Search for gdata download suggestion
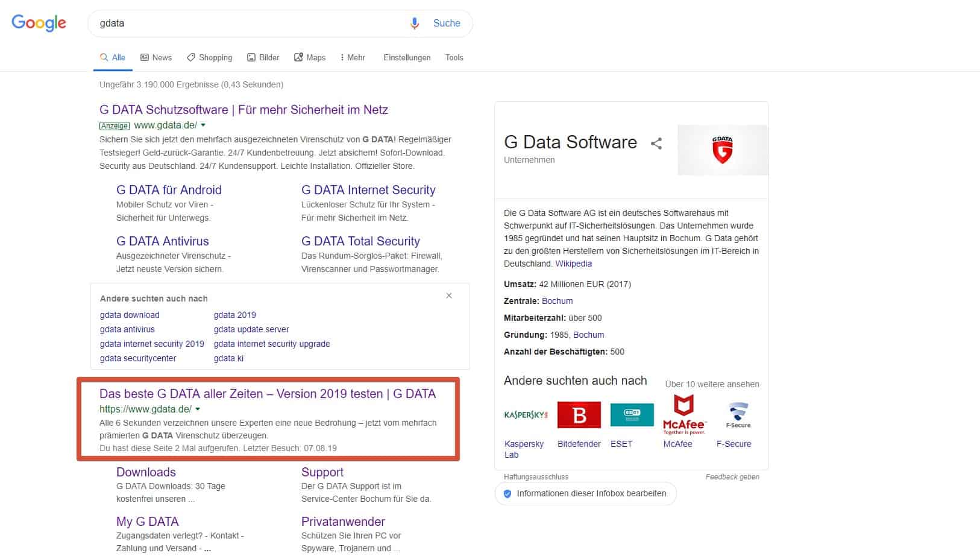Viewport: 980px width, 556px height. click(130, 315)
